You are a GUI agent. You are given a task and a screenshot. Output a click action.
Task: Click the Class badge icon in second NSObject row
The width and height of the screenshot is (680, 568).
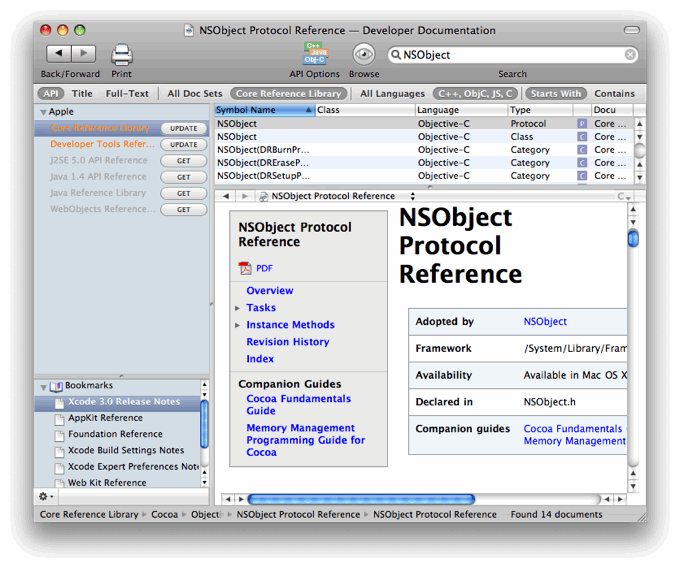coord(582,137)
